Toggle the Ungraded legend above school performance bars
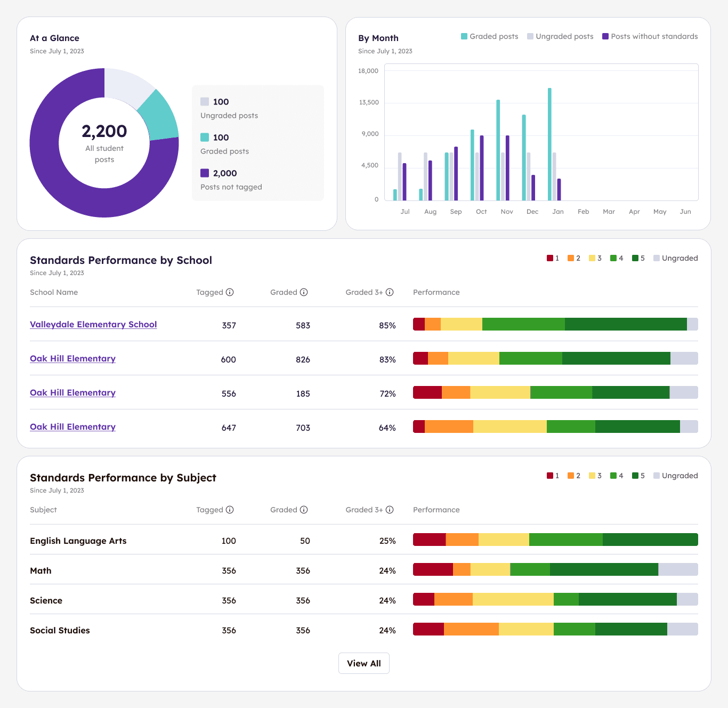 (656, 258)
